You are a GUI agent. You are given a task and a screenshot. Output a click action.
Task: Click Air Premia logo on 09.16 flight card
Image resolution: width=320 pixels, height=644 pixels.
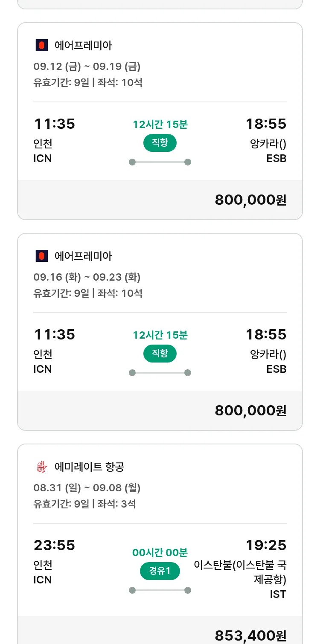41,256
